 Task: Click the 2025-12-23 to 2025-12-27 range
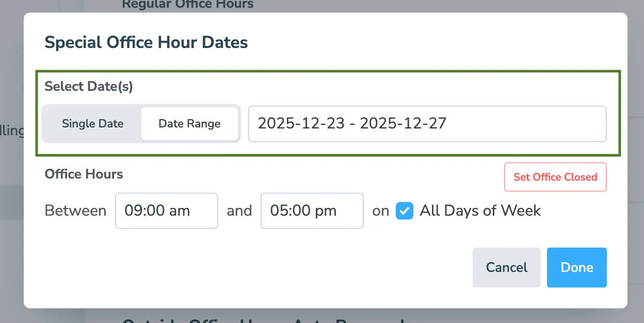[427, 124]
